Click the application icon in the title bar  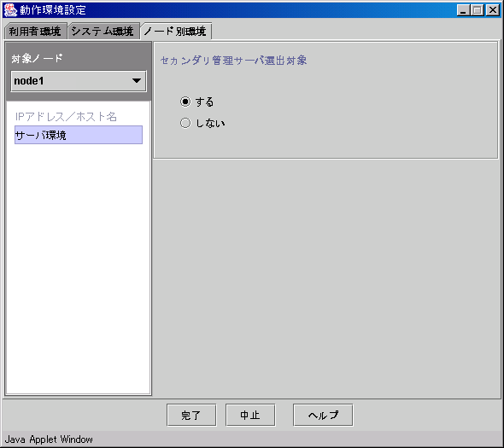[x=10, y=10]
